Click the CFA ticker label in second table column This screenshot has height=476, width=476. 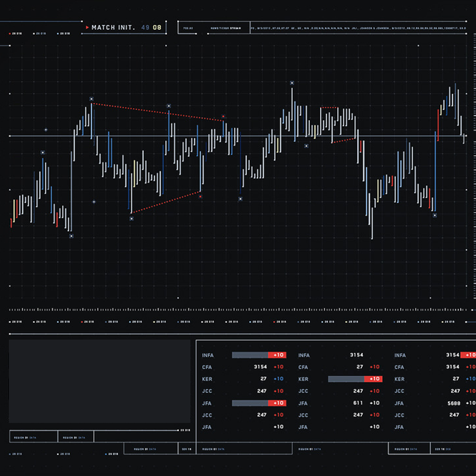303,367
